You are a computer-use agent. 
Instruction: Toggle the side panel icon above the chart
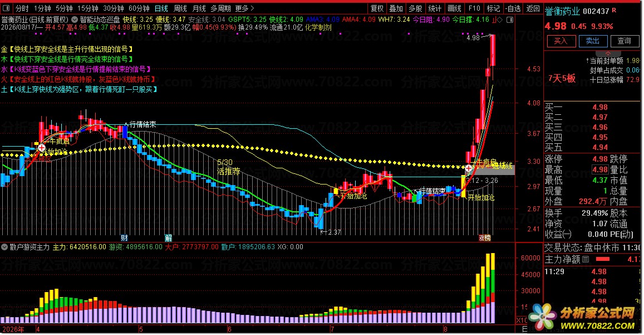point(510,20)
